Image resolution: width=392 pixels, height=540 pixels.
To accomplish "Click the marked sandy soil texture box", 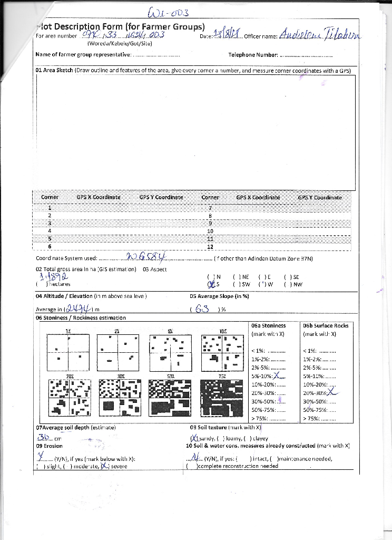I will (194, 438).
